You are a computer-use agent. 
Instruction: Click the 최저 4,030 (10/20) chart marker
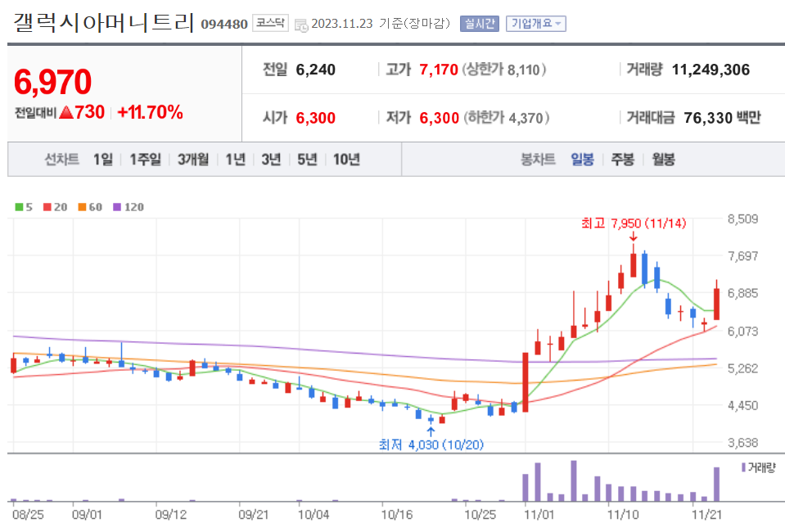[x=431, y=444]
